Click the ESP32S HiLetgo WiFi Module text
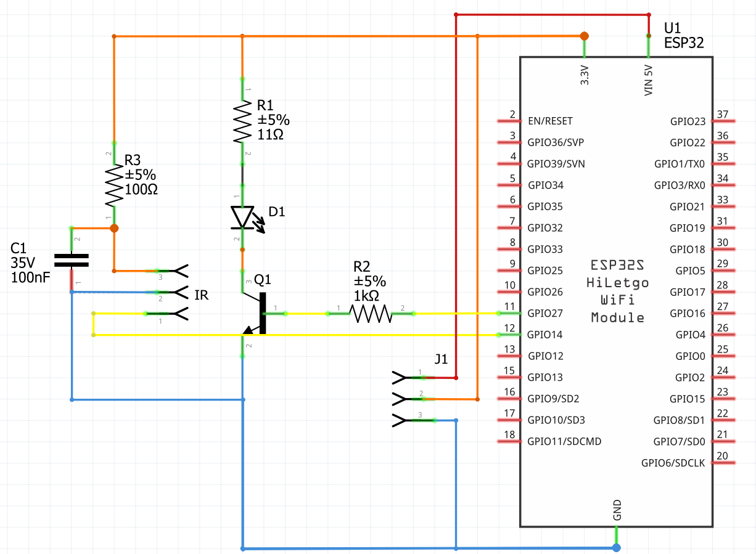 (x=618, y=291)
